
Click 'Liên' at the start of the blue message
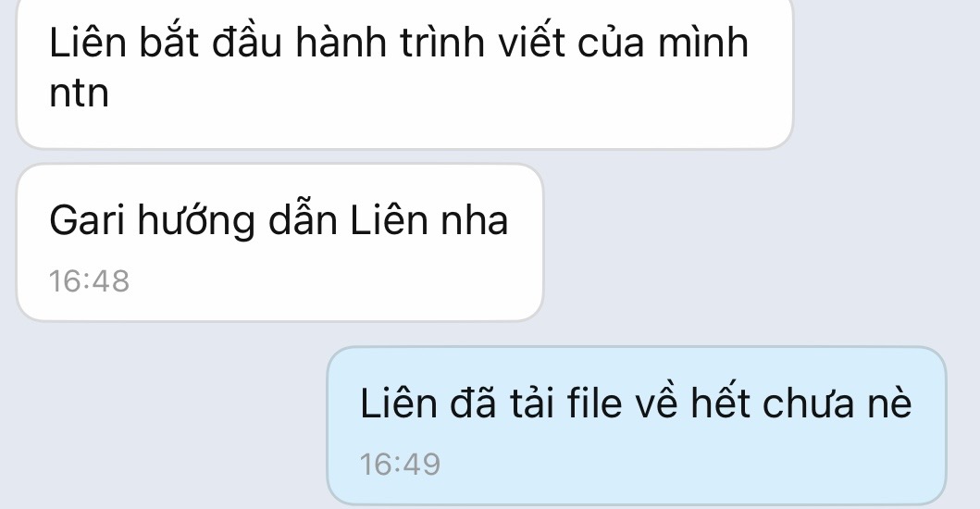(398, 403)
